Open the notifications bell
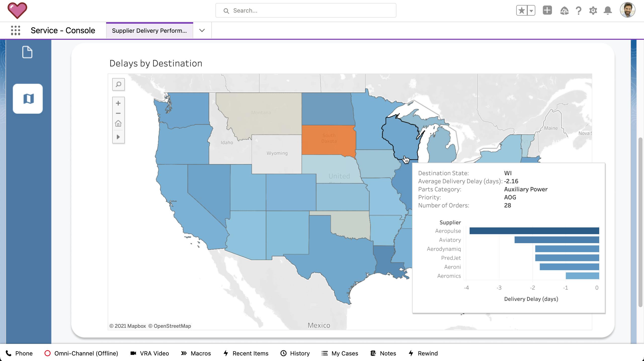Viewport: 644px width, 361px height. (608, 11)
